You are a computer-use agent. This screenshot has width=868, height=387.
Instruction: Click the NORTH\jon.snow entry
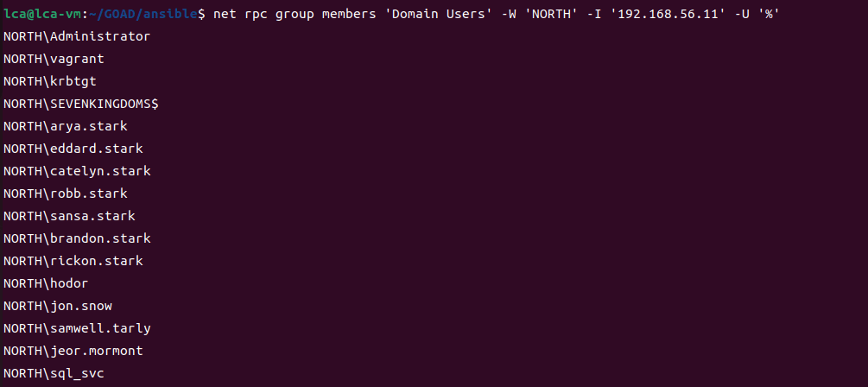coord(58,306)
